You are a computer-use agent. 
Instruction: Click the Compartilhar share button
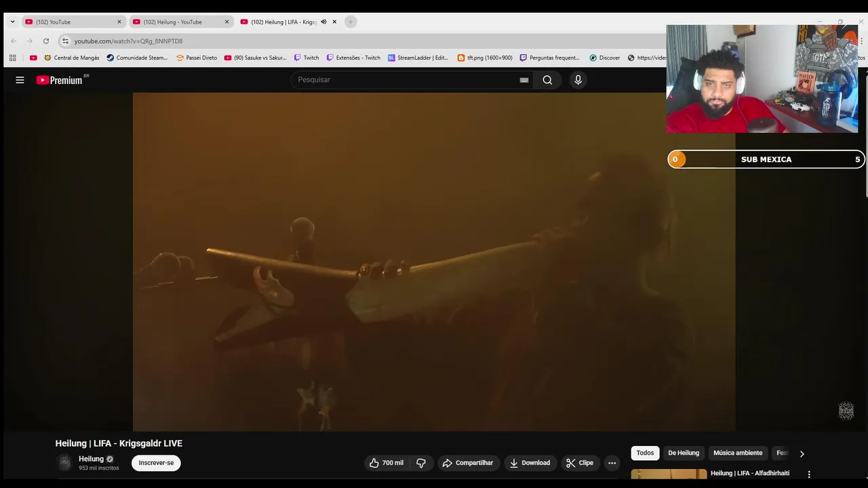(x=467, y=463)
